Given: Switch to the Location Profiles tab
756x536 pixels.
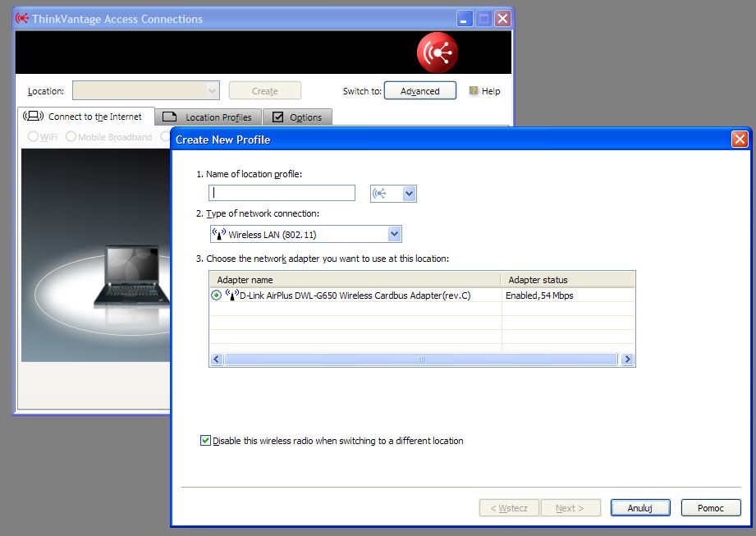Looking at the screenshot, I should 208,117.
